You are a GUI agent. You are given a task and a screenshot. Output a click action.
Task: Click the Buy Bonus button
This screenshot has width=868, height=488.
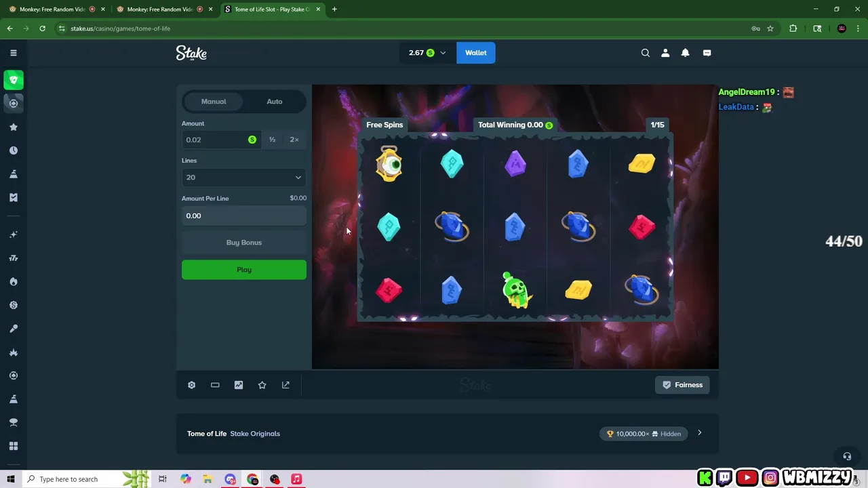point(244,243)
